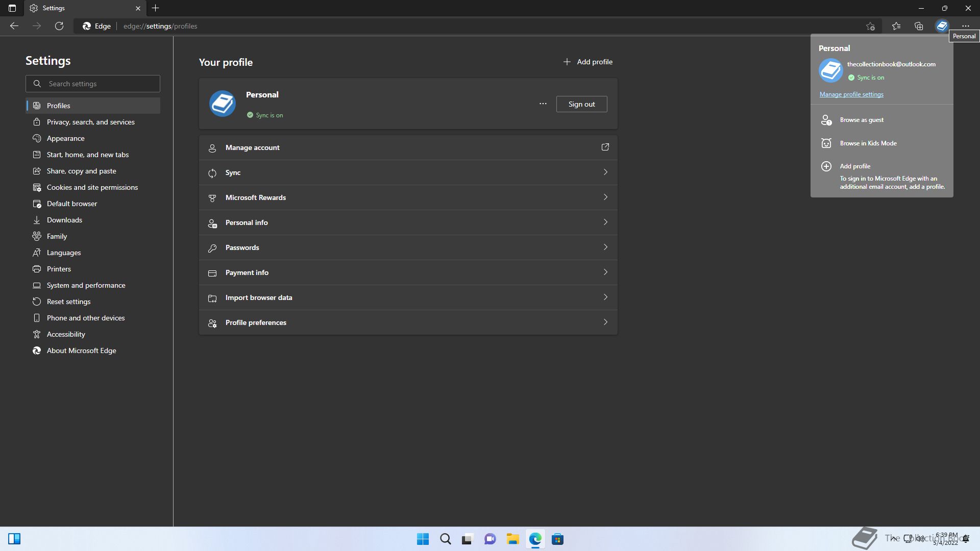
Task: Click the browser Back arrow
Action: (x=14, y=26)
